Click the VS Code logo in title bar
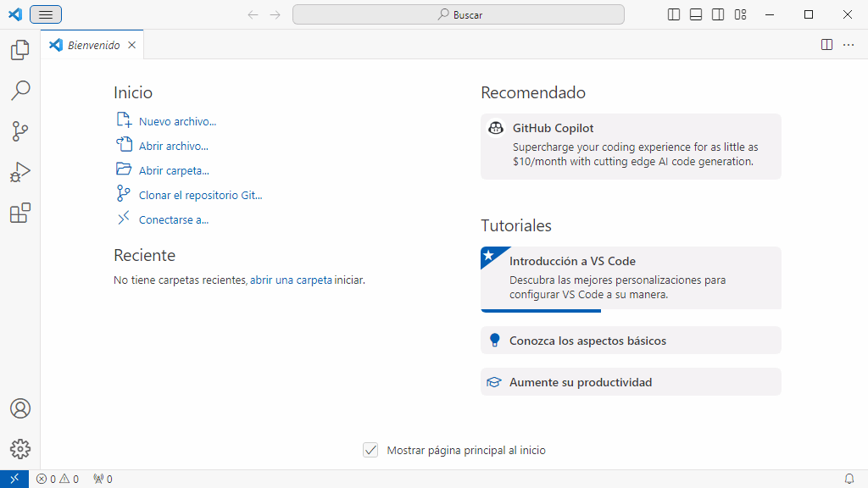The height and width of the screenshot is (488, 868). click(15, 14)
